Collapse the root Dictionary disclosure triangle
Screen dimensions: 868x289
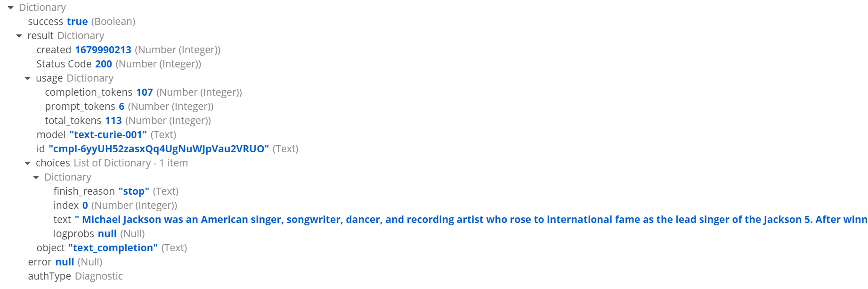[x=10, y=8]
